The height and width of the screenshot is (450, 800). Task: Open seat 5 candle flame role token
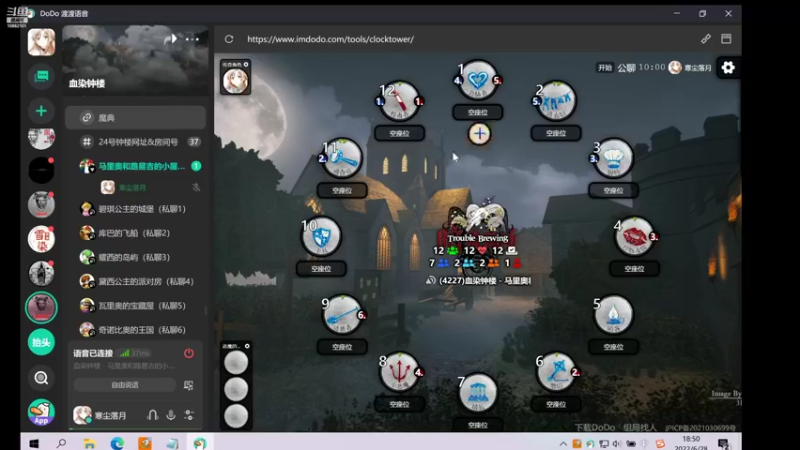[613, 314]
